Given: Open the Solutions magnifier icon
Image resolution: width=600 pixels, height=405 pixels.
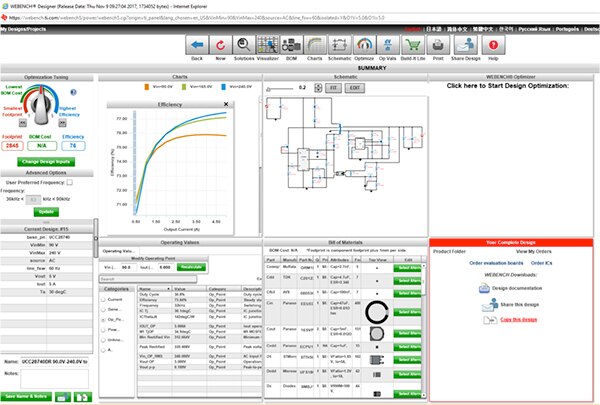Looking at the screenshot, I should tap(243, 43).
